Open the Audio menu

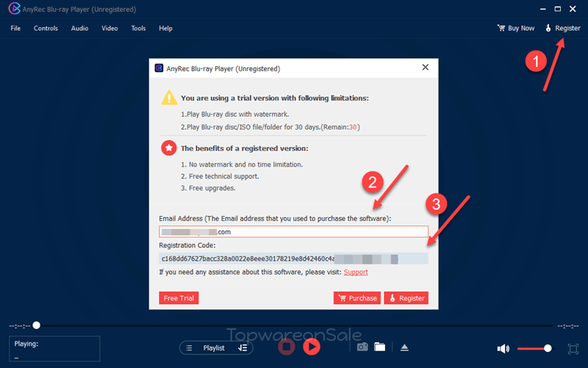coord(79,29)
